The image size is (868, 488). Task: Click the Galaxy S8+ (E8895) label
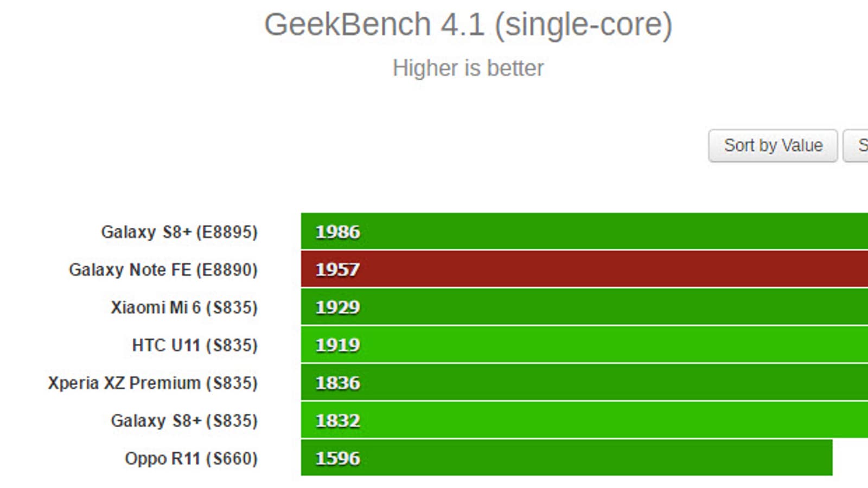click(179, 232)
